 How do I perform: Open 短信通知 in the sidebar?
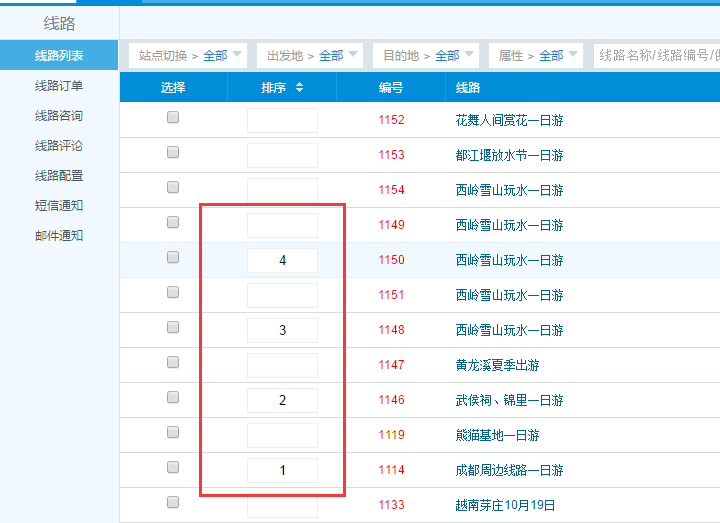pos(59,206)
